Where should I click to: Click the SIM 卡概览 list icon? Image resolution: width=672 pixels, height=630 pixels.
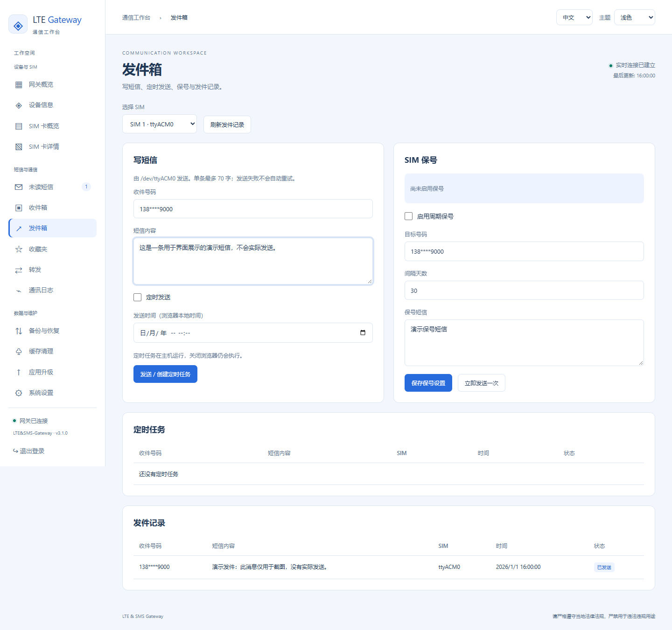[19, 126]
